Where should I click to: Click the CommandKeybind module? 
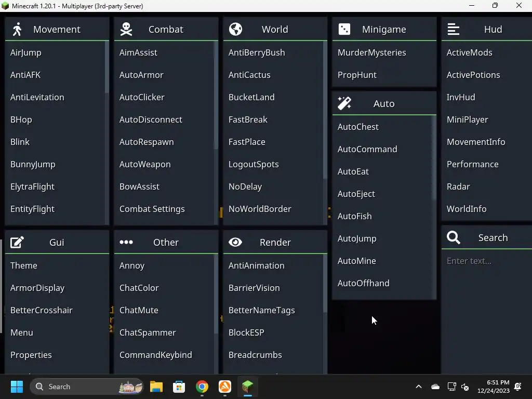click(164, 355)
